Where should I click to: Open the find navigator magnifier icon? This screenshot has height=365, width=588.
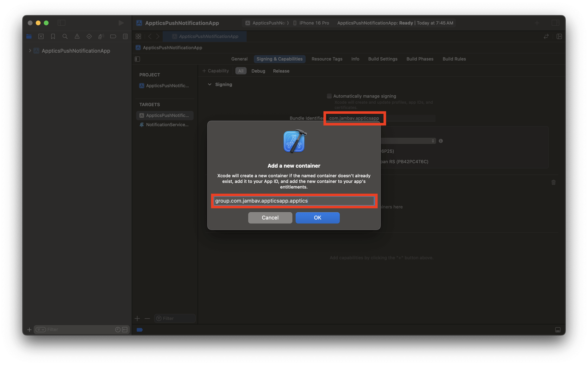click(x=65, y=36)
